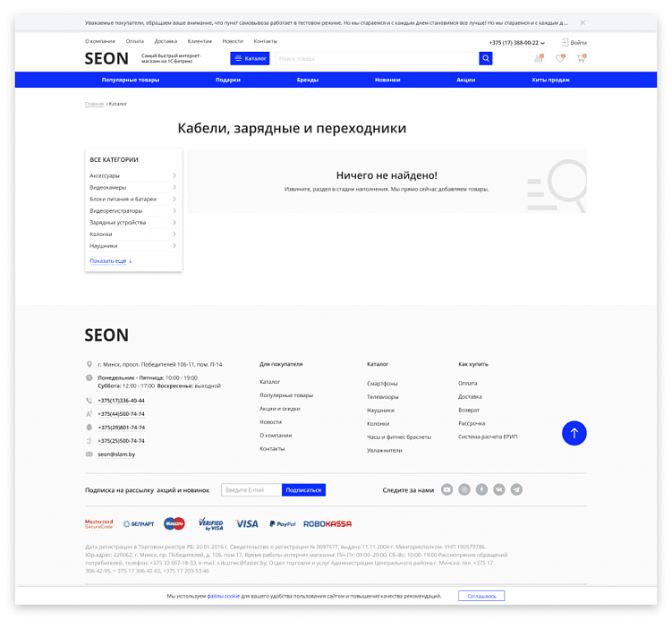Open the Оплата top navigation link
Screen dimensions: 672x619
point(134,41)
